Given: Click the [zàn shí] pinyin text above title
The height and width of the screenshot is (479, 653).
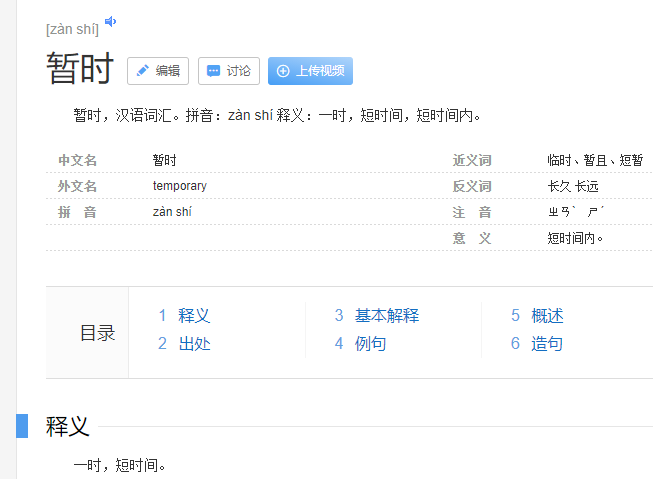Looking at the screenshot, I should pos(72,29).
